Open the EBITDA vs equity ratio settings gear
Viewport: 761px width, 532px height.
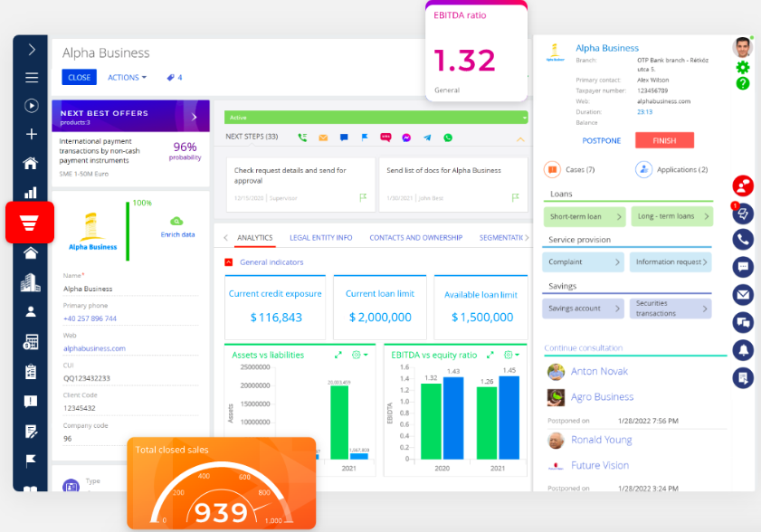click(x=511, y=355)
